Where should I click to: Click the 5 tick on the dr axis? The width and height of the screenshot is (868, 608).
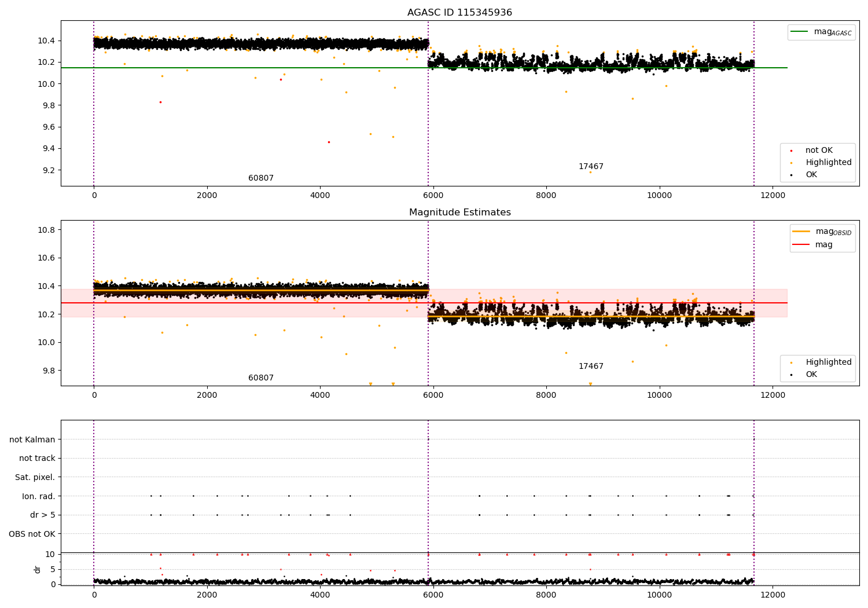tap(53, 570)
